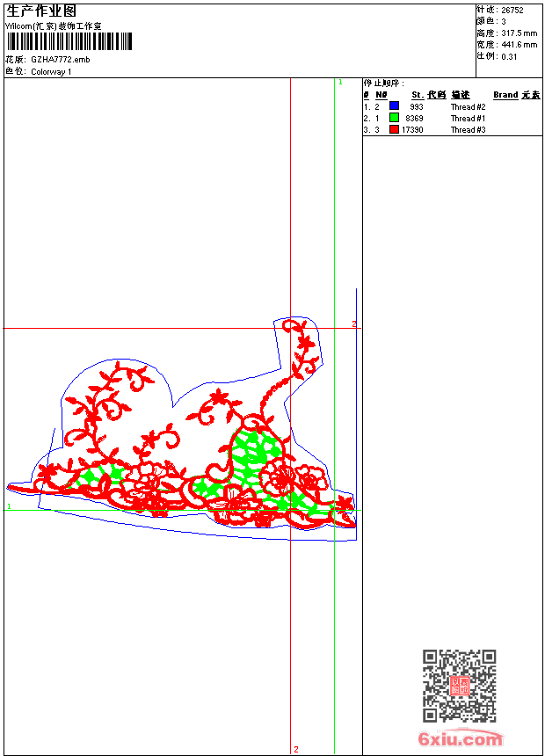Click the 描述 column header
Screen dimensions: 545x756
point(461,95)
